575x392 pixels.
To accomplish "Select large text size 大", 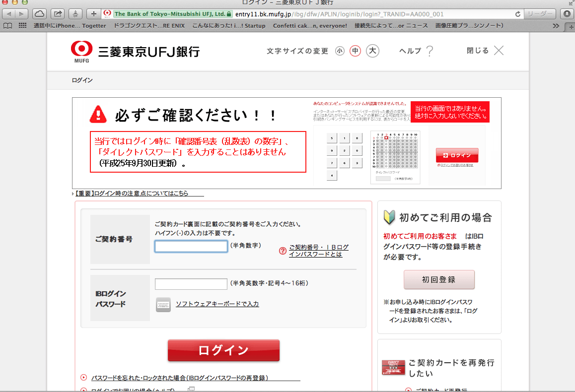I will pos(372,51).
